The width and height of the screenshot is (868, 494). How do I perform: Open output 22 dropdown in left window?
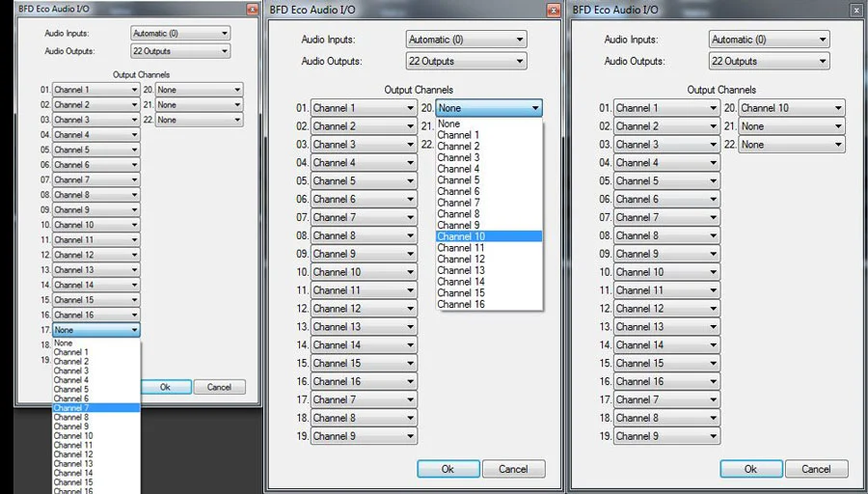pyautogui.click(x=199, y=120)
